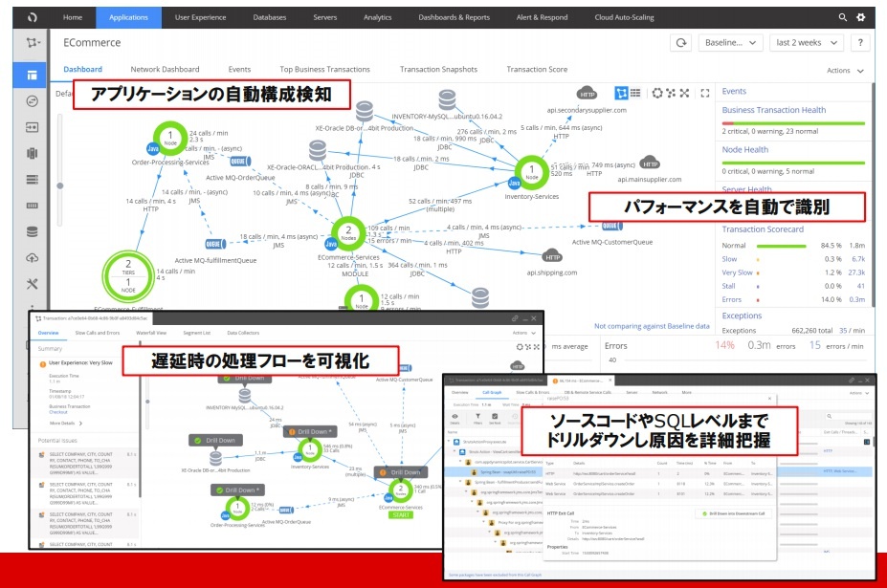Click the circular layout icon on flow map toolbar

click(x=657, y=94)
